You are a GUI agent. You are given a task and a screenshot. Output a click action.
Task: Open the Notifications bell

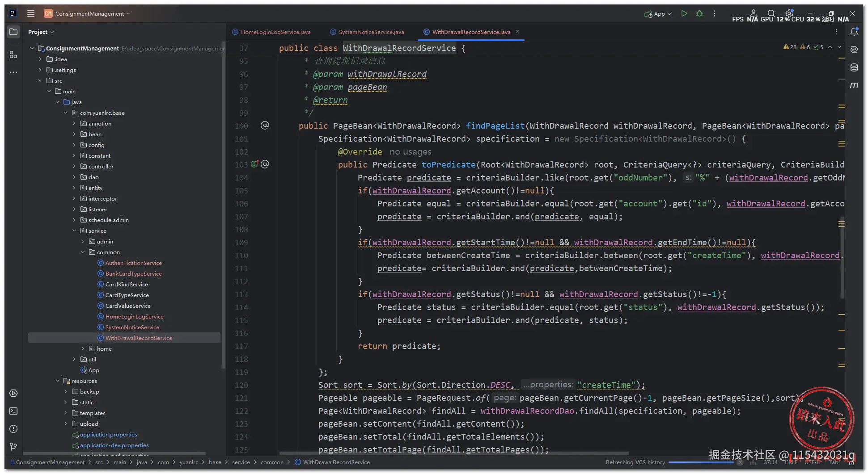(x=854, y=32)
